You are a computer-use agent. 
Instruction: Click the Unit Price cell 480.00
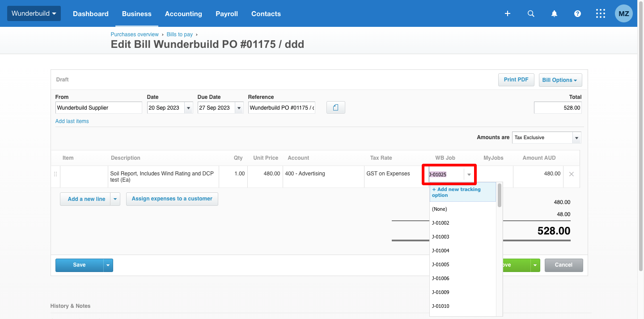point(265,177)
